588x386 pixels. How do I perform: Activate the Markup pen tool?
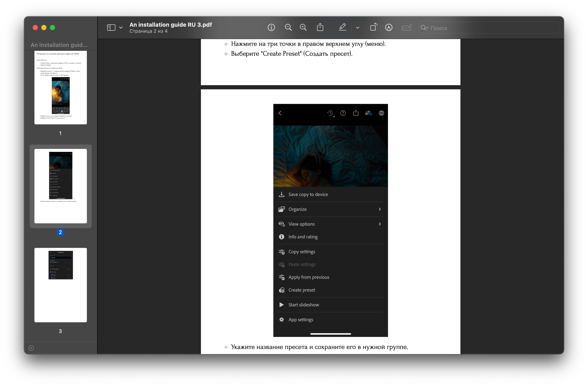[x=342, y=27]
